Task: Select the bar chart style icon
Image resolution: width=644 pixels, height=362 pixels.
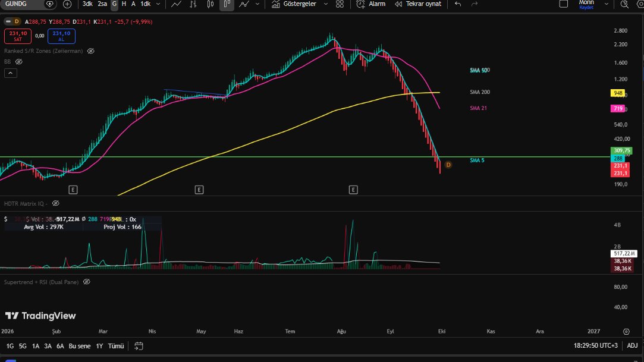Action: 193,4
